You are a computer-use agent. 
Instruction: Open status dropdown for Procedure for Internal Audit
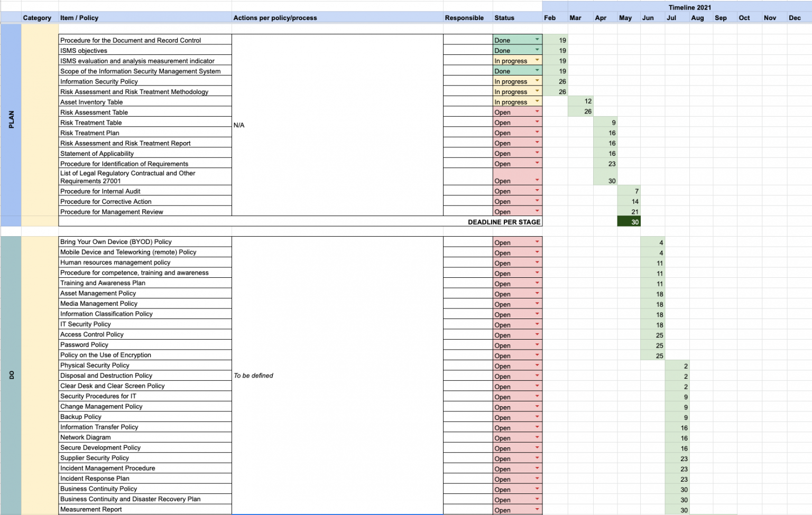pos(537,191)
